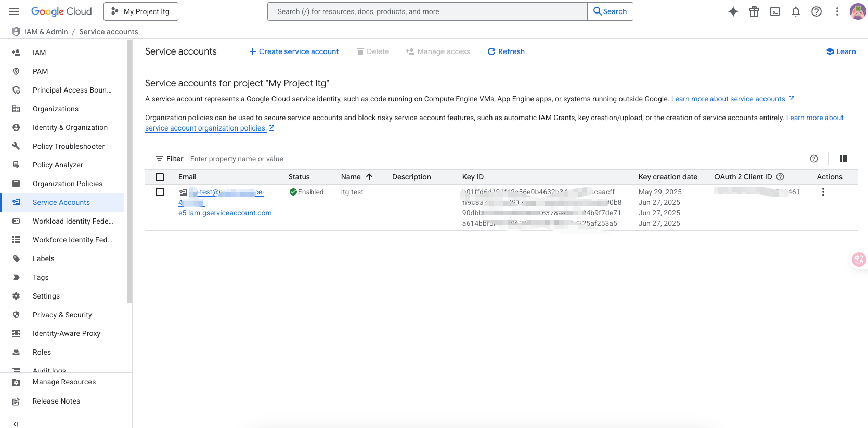Select all service accounts header checkbox

coord(160,177)
